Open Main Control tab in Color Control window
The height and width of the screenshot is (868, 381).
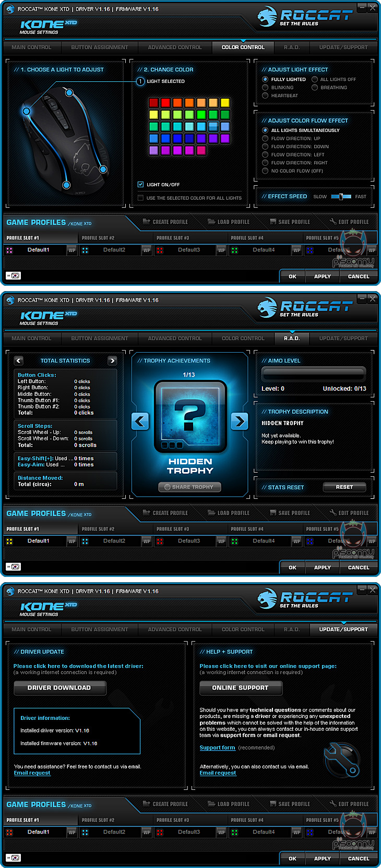click(x=31, y=47)
